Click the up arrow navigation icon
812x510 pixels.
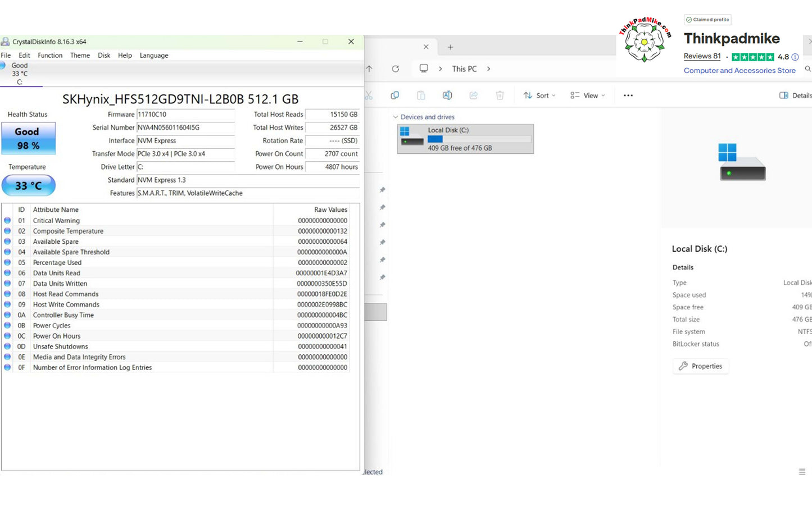tap(369, 69)
